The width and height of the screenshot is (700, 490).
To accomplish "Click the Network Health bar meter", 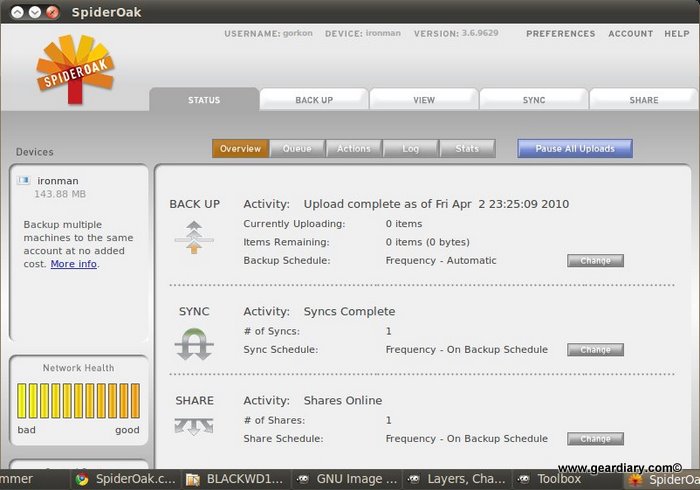I will click(x=79, y=401).
